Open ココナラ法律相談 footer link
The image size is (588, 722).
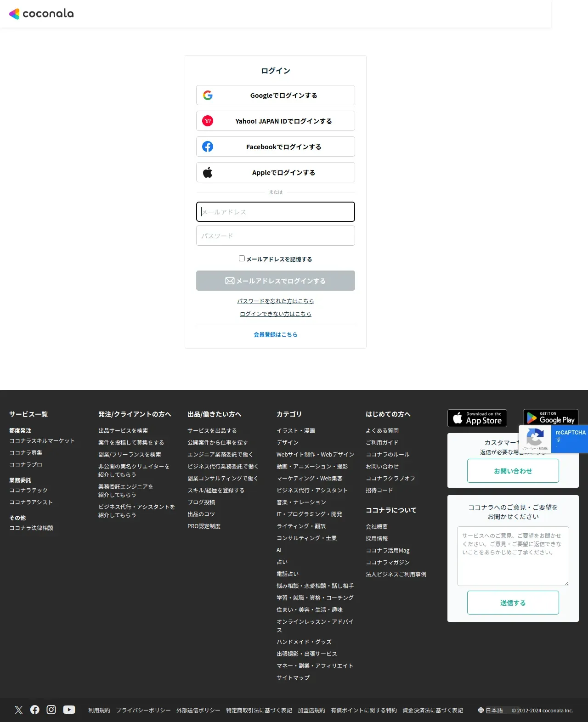click(x=31, y=528)
